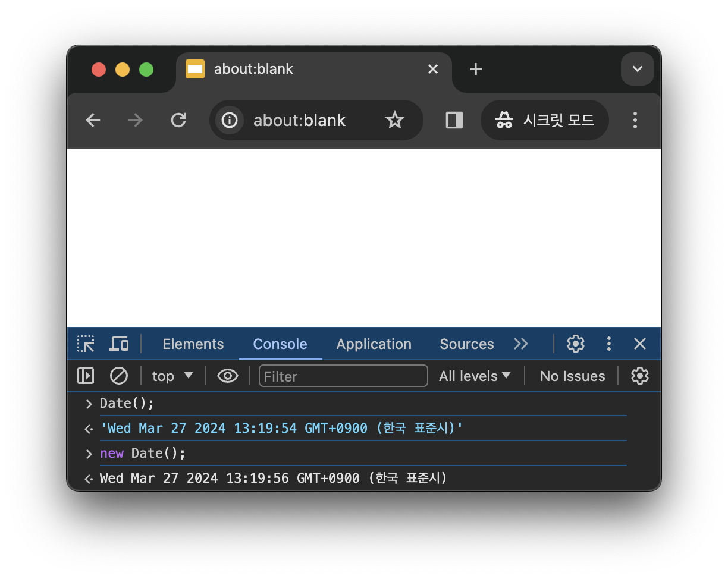Open the All levels dropdown
The height and width of the screenshot is (579, 728).
475,376
